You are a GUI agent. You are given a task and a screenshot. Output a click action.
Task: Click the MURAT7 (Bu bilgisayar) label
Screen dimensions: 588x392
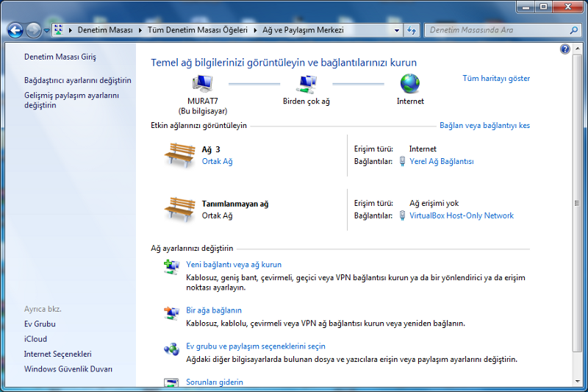tap(203, 106)
